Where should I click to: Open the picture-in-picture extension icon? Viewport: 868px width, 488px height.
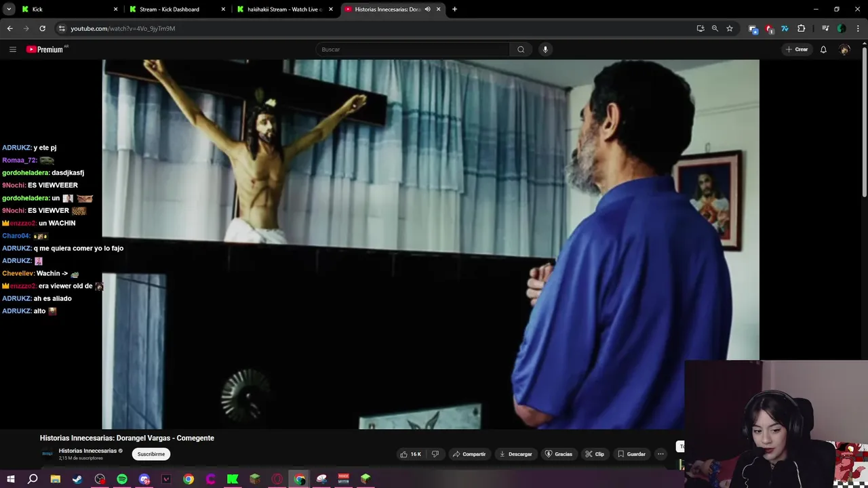click(753, 28)
